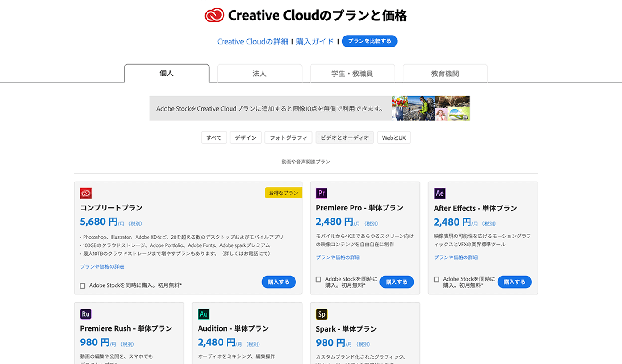
Task: Open プランや価格の詳細 under After Effects
Action: (456, 257)
